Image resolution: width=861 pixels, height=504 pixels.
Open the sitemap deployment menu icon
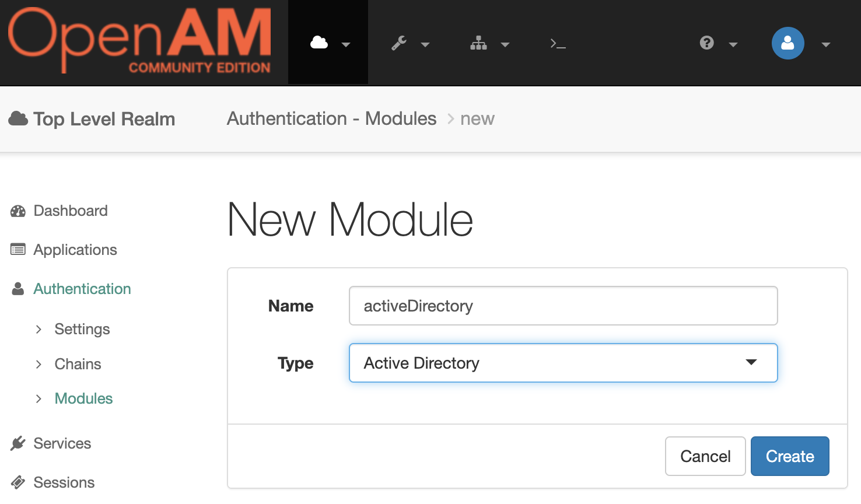[x=478, y=43]
